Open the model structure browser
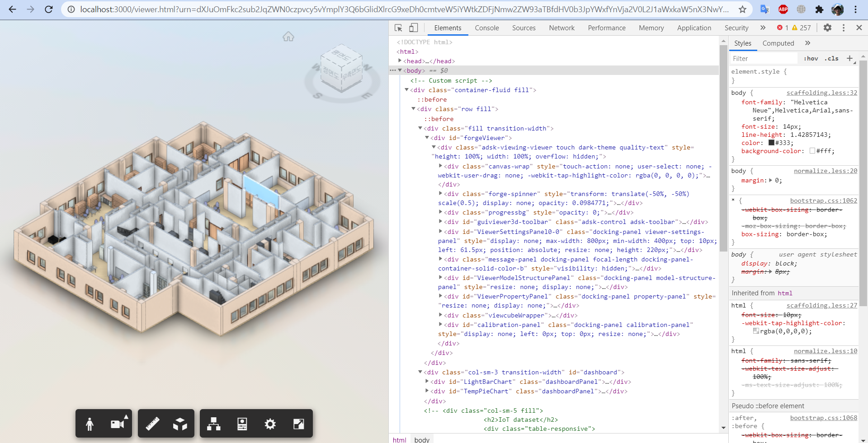The image size is (868, 443). tap(213, 424)
